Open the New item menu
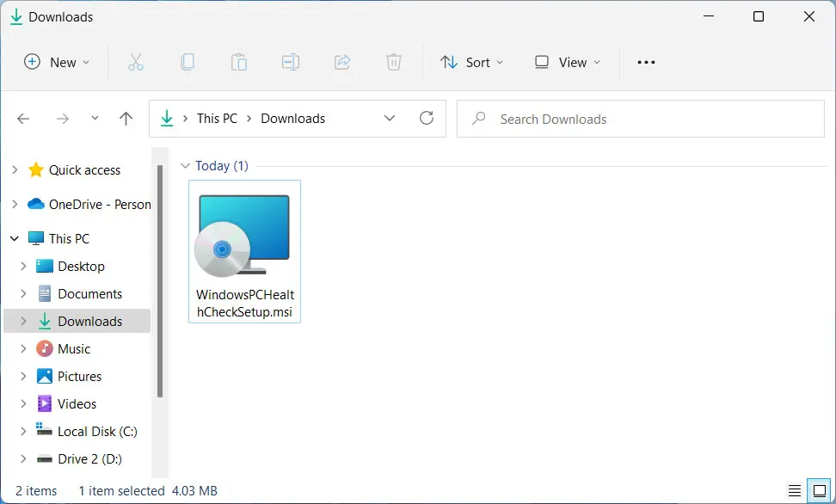836x504 pixels. tap(57, 63)
